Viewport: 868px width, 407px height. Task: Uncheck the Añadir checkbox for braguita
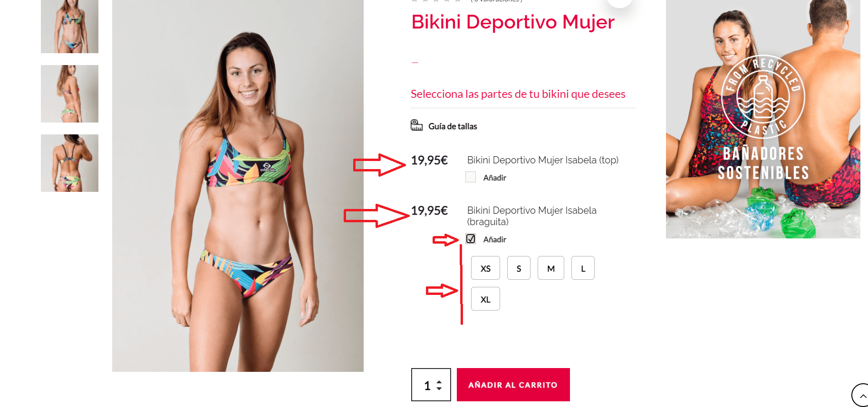click(x=471, y=239)
